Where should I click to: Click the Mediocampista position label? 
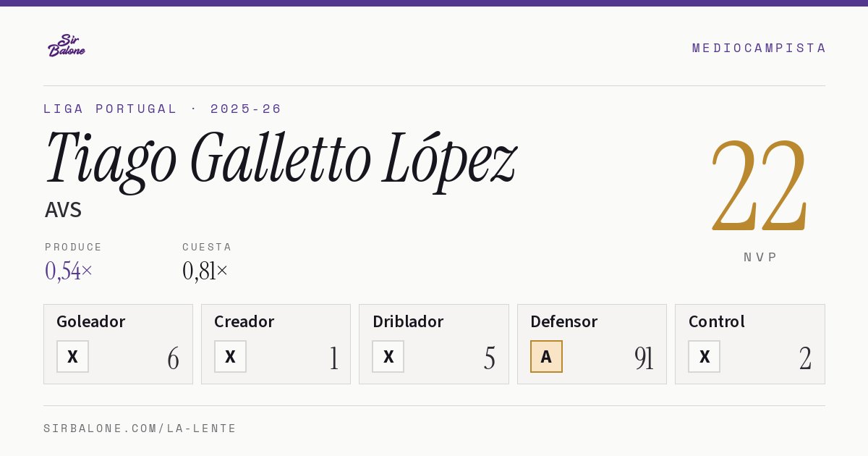click(x=759, y=48)
